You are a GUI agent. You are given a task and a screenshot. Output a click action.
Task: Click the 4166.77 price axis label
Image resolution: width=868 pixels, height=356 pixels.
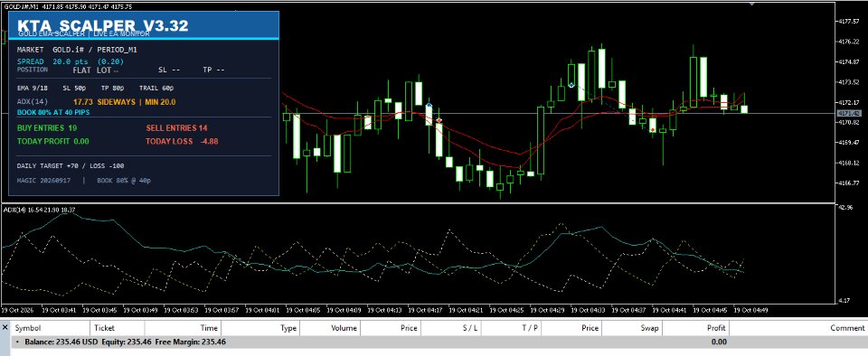[849, 183]
